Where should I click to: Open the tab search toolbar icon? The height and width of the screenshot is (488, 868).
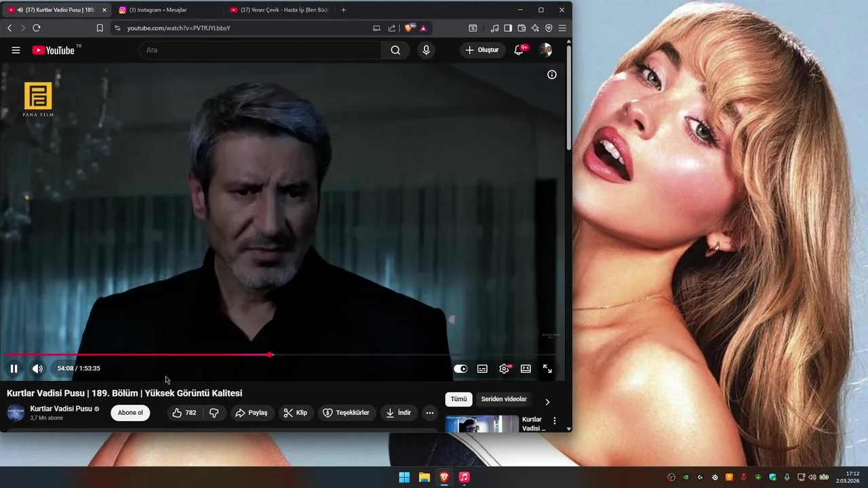473,28
